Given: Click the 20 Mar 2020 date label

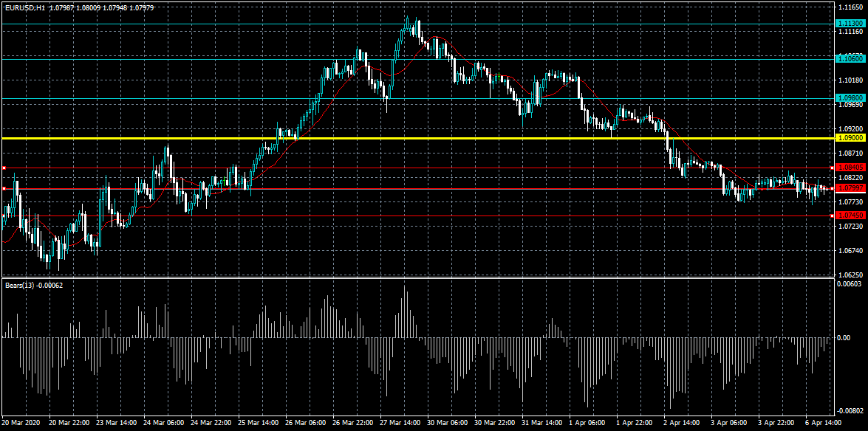Looking at the screenshot, I should pyautogui.click(x=19, y=423).
